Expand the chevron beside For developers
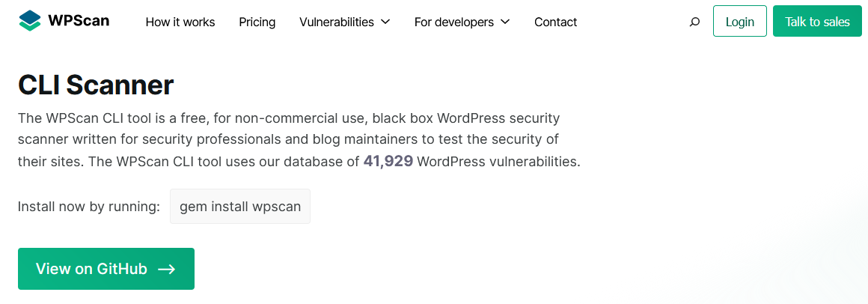Viewport: 868px width, 304px height. (x=505, y=22)
